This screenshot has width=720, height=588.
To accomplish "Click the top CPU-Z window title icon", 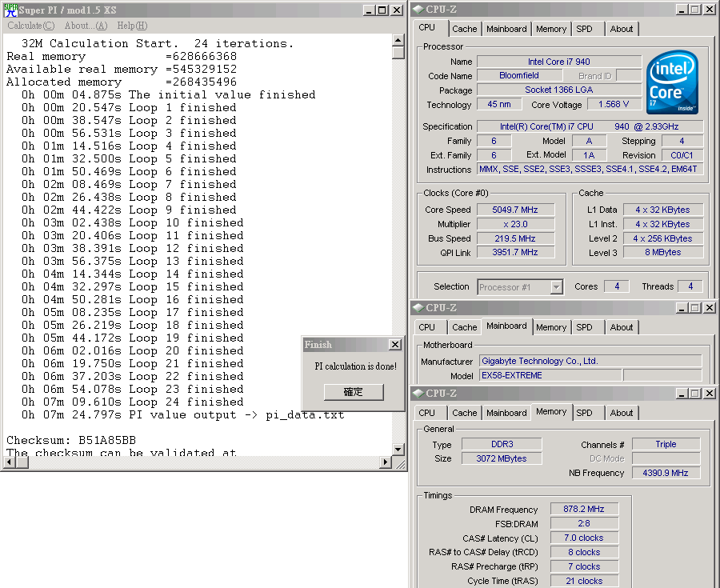I will tap(418, 9).
